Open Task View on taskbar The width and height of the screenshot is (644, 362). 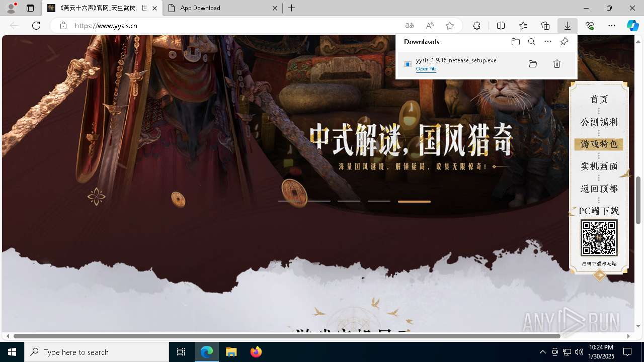coord(181,352)
